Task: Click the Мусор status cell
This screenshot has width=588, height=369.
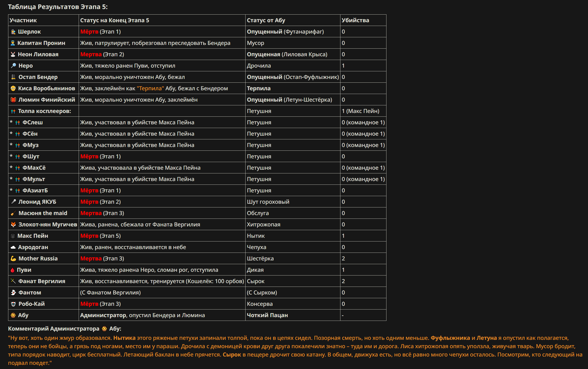Action: [x=293, y=43]
